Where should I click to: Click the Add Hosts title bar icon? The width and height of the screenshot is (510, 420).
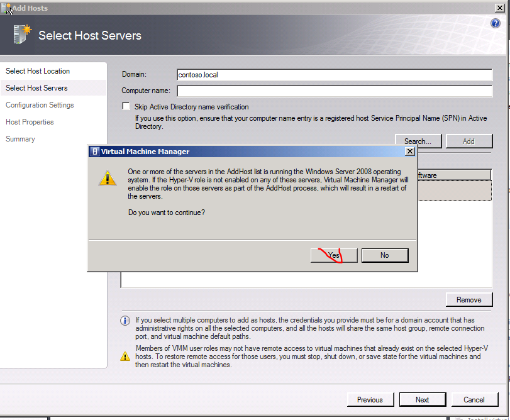(x=6, y=8)
